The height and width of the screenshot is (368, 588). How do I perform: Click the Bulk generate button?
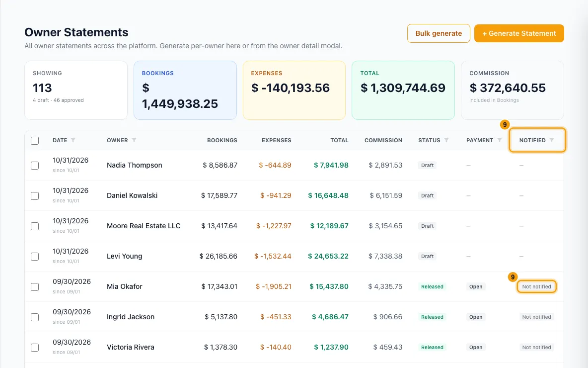[x=439, y=33]
